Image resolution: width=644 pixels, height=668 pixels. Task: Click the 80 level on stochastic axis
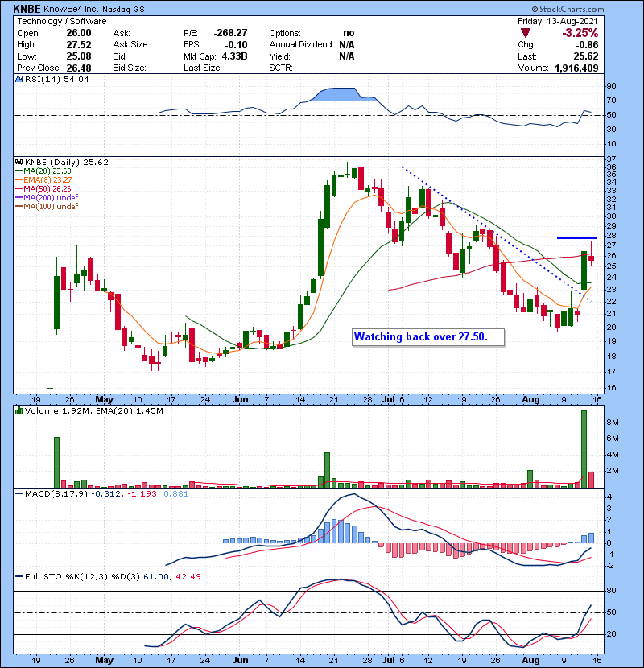point(611,591)
